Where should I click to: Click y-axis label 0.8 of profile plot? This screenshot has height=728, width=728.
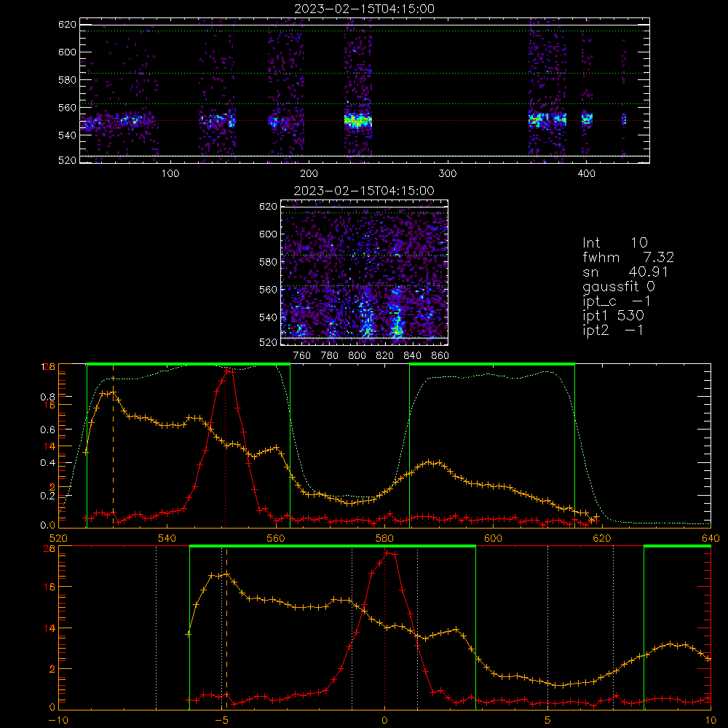(x=48, y=397)
